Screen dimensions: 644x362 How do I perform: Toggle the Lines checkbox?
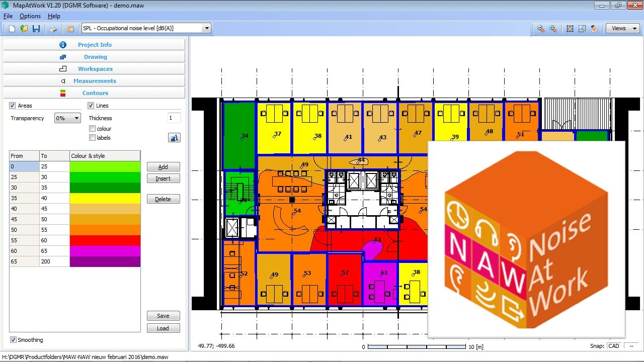tap(91, 106)
